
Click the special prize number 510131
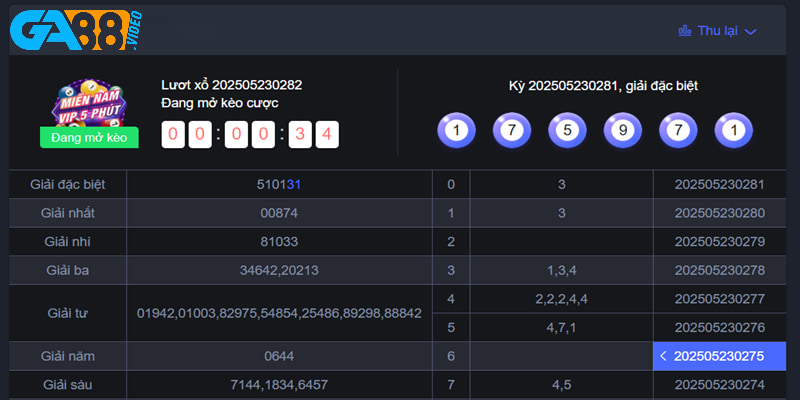279,185
